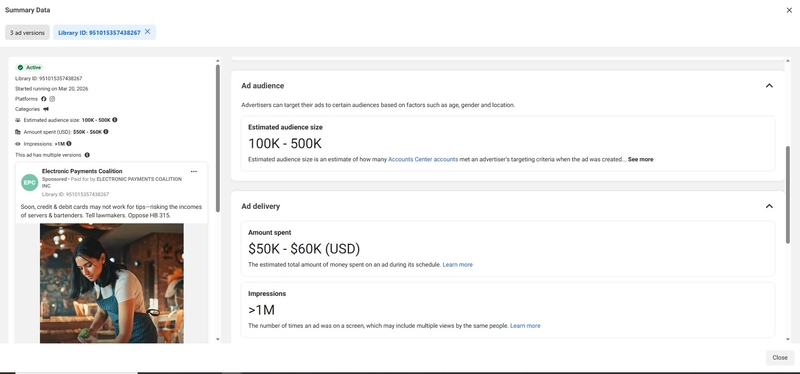This screenshot has width=800, height=374.
Task: Open info tooltip beside Amount spent (USD)
Action: 106,132
